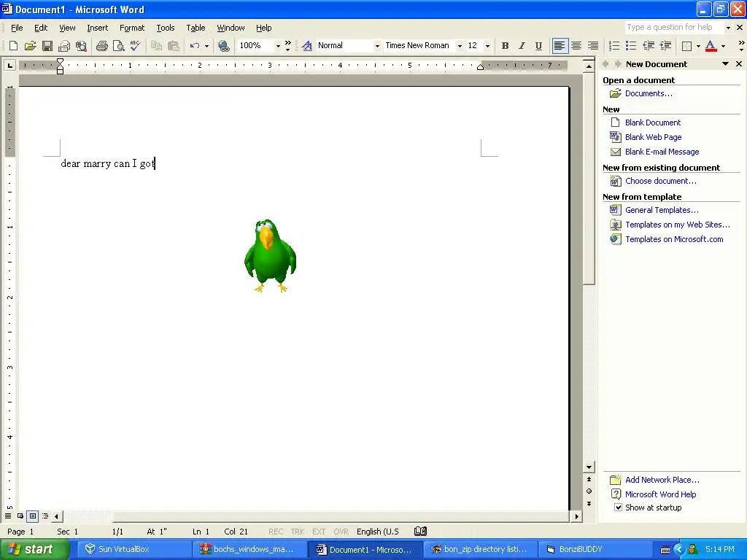747x560 pixels.
Task: Open the Edit menu
Action: tap(41, 28)
